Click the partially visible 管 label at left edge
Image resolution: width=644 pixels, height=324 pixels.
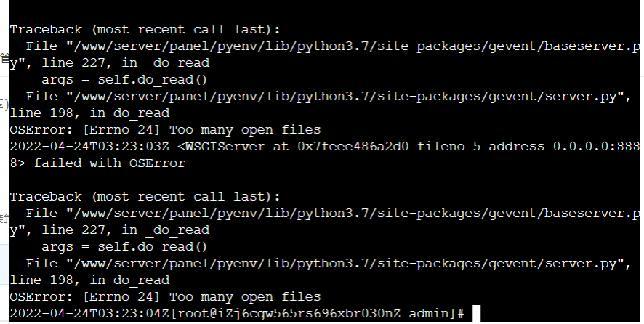(x=4, y=58)
